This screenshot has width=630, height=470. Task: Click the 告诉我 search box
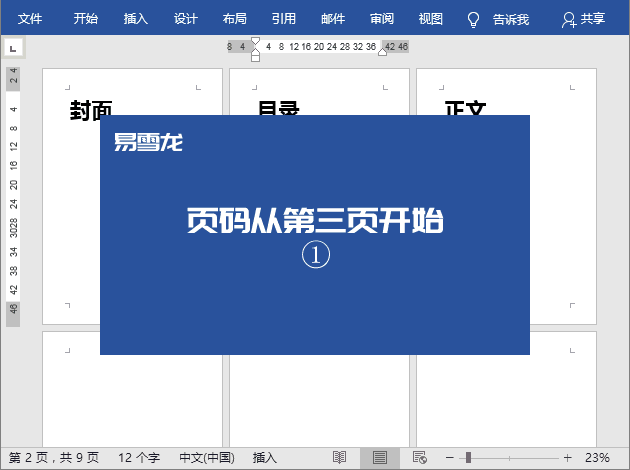pyautogui.click(x=511, y=19)
